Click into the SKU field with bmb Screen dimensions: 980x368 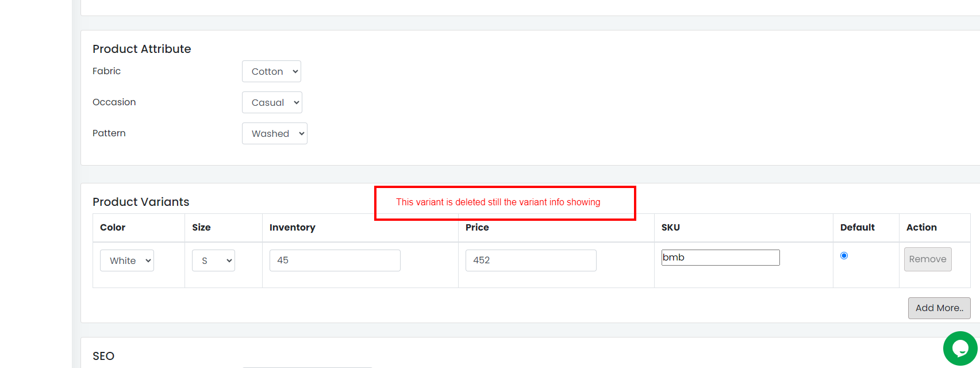[721, 258]
